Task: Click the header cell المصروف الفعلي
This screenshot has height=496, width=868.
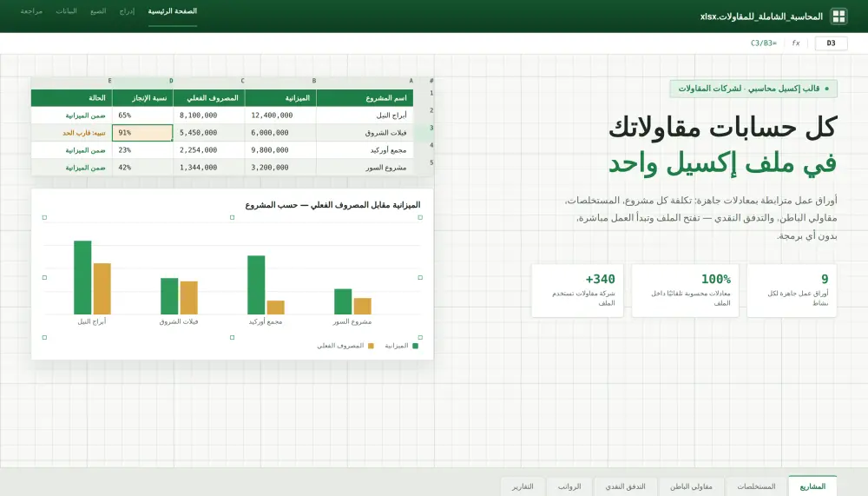Action: [x=209, y=97]
